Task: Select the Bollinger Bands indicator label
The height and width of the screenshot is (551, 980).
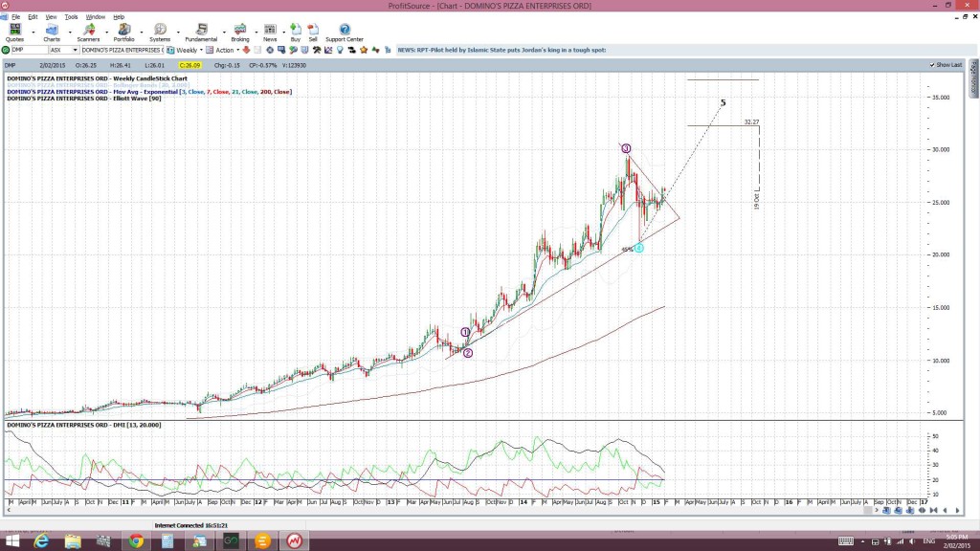Action: pyautogui.click(x=99, y=85)
